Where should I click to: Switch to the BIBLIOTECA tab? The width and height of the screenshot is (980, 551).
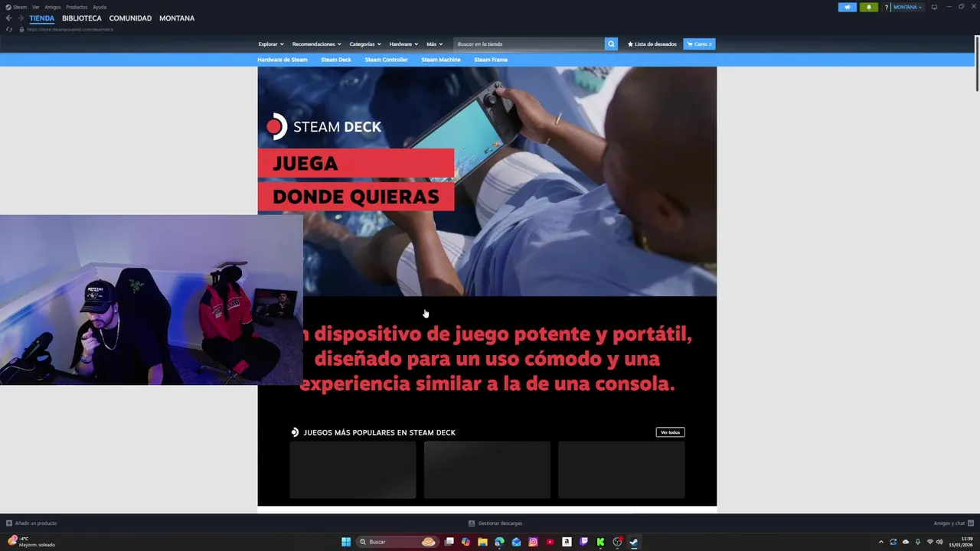82,18
